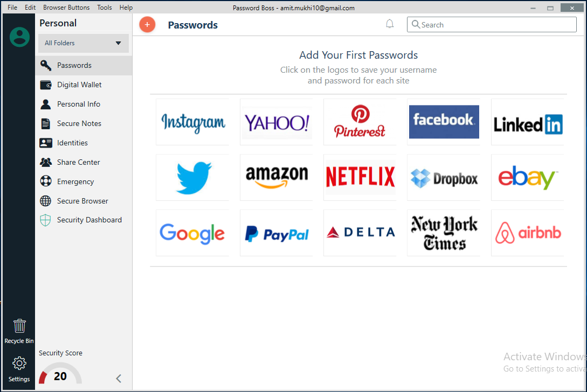Open Personal Info section label
Image resolution: width=587 pixels, height=392 pixels.
tap(79, 104)
